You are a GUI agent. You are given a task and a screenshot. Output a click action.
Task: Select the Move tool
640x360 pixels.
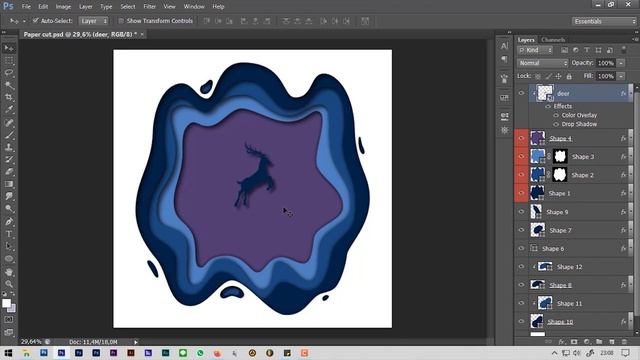coord(9,48)
